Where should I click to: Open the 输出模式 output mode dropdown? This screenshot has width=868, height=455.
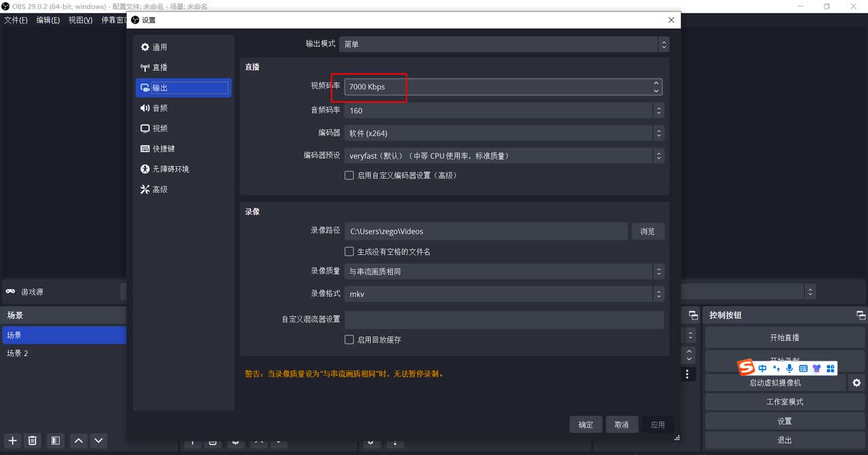coord(503,44)
